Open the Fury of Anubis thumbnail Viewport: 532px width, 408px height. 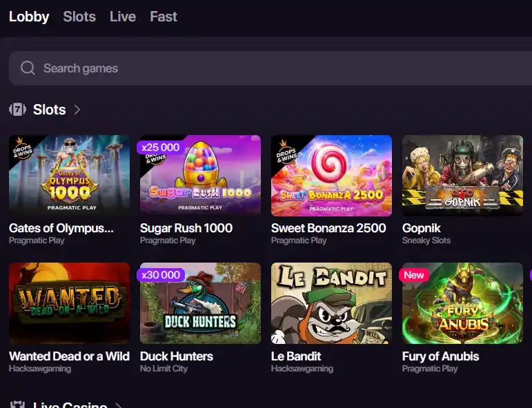coord(462,303)
